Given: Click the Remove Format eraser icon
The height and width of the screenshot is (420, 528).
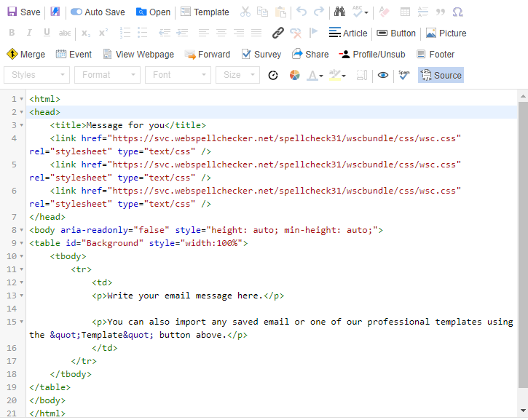Looking at the screenshot, I should [x=384, y=12].
